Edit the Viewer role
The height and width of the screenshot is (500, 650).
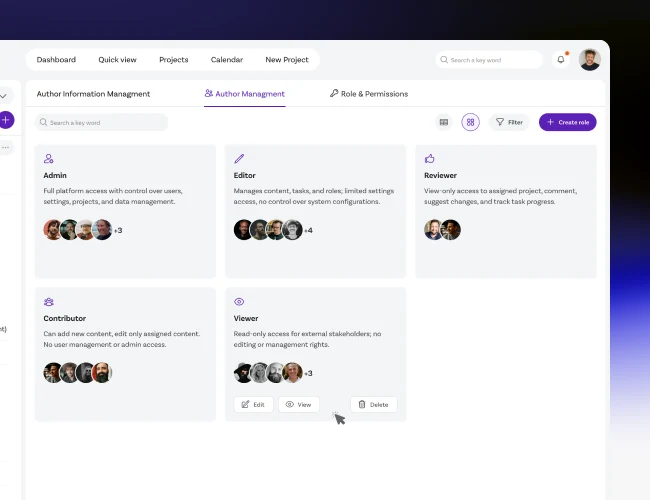click(254, 405)
